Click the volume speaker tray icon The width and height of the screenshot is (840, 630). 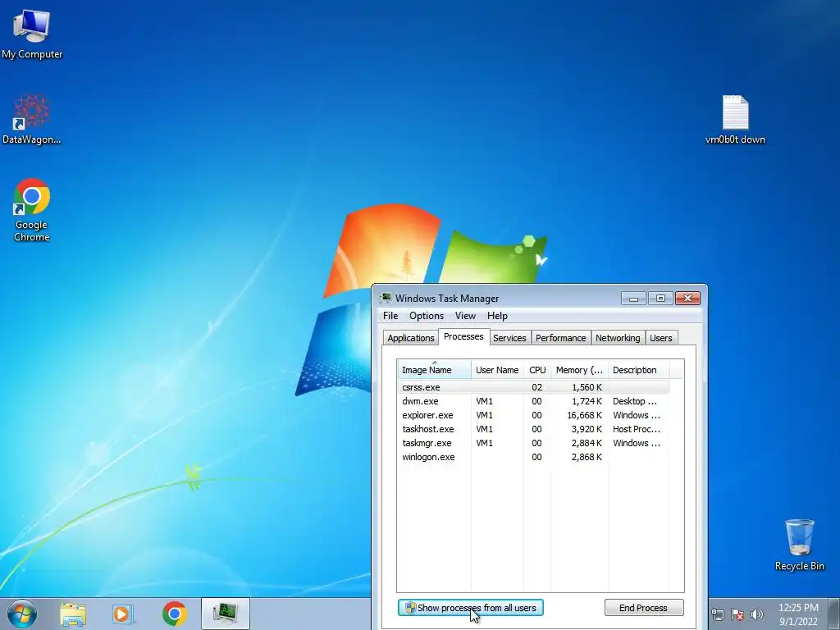pyautogui.click(x=757, y=614)
